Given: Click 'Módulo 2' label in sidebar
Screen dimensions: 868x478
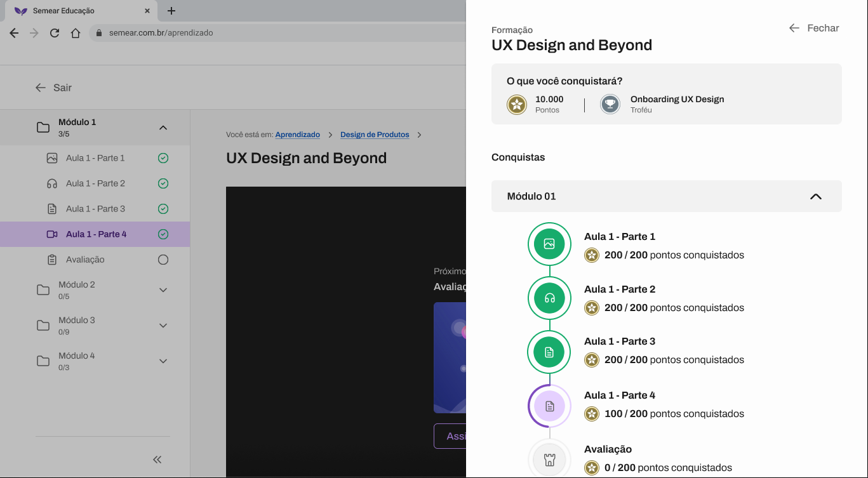Looking at the screenshot, I should click(x=77, y=284).
